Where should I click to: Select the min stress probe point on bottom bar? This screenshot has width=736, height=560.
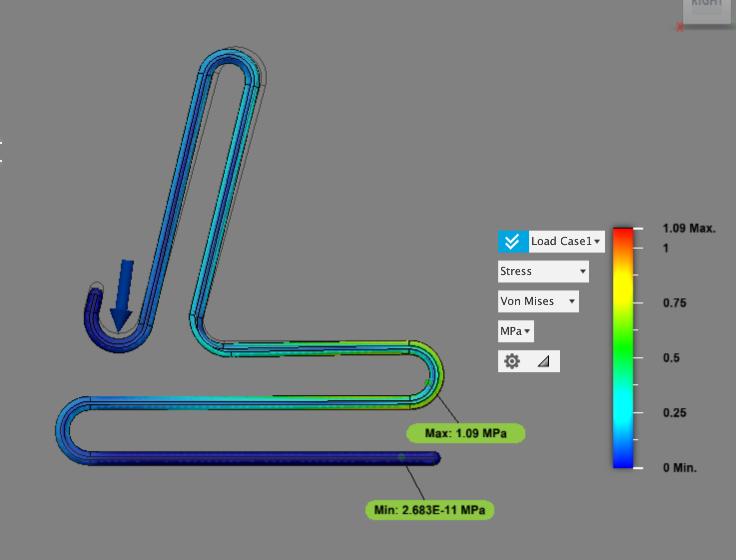401,457
